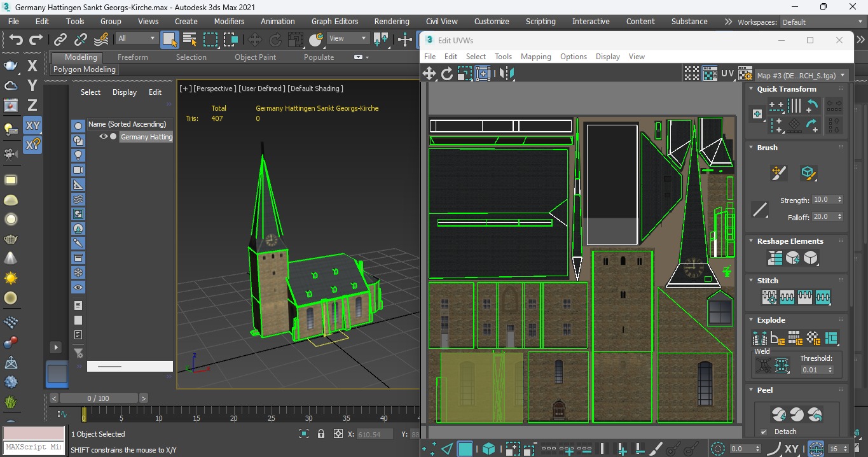Click the Unlink Selection icon
Screen dimensions: 868x457
click(81, 39)
